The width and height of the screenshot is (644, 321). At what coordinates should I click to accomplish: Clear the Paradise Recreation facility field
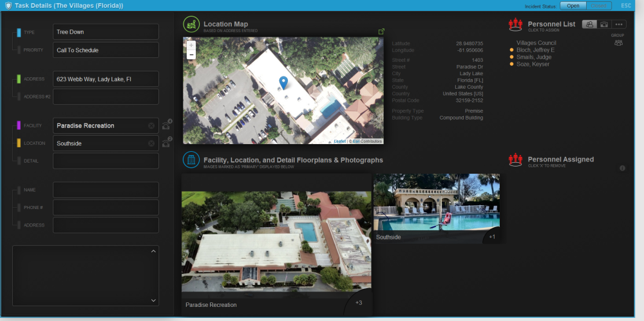point(151,126)
